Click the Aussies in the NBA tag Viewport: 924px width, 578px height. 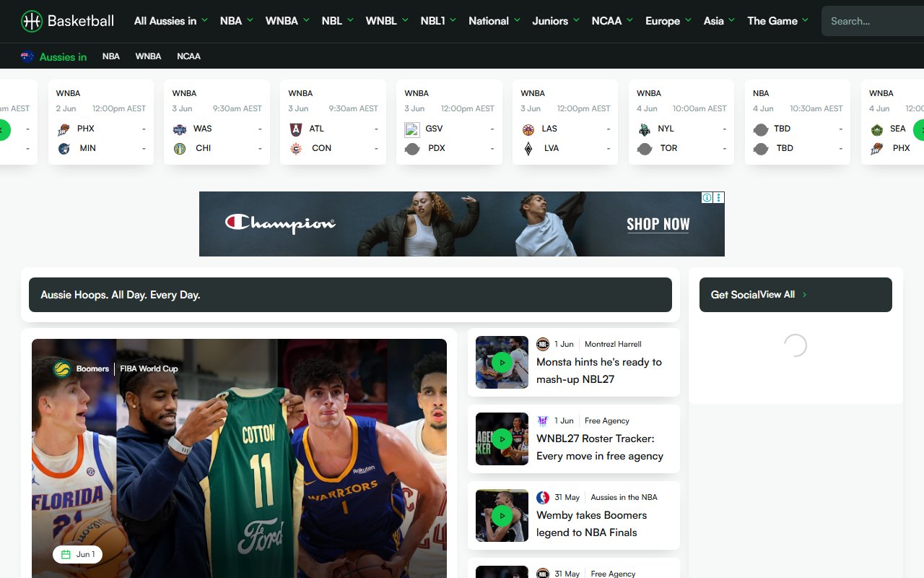(x=624, y=498)
